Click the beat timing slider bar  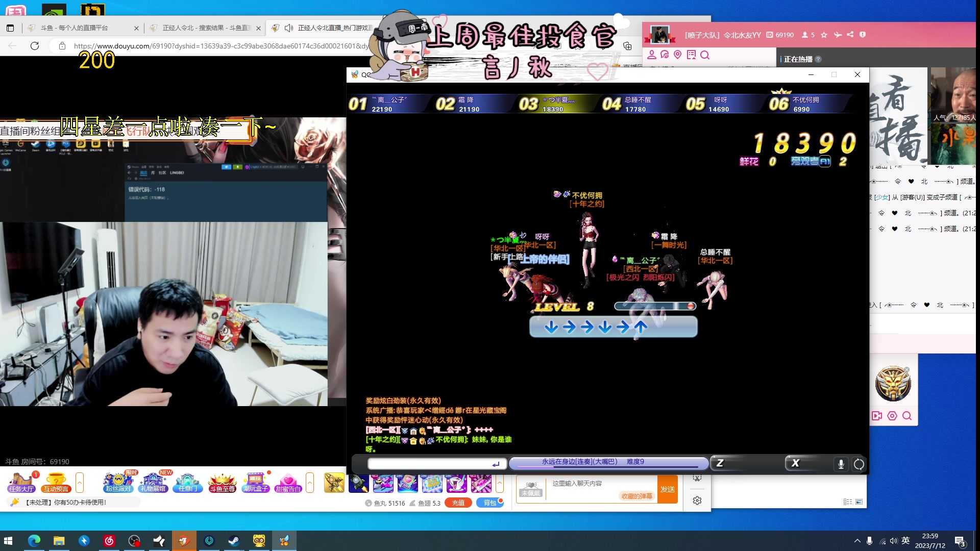coord(655,306)
